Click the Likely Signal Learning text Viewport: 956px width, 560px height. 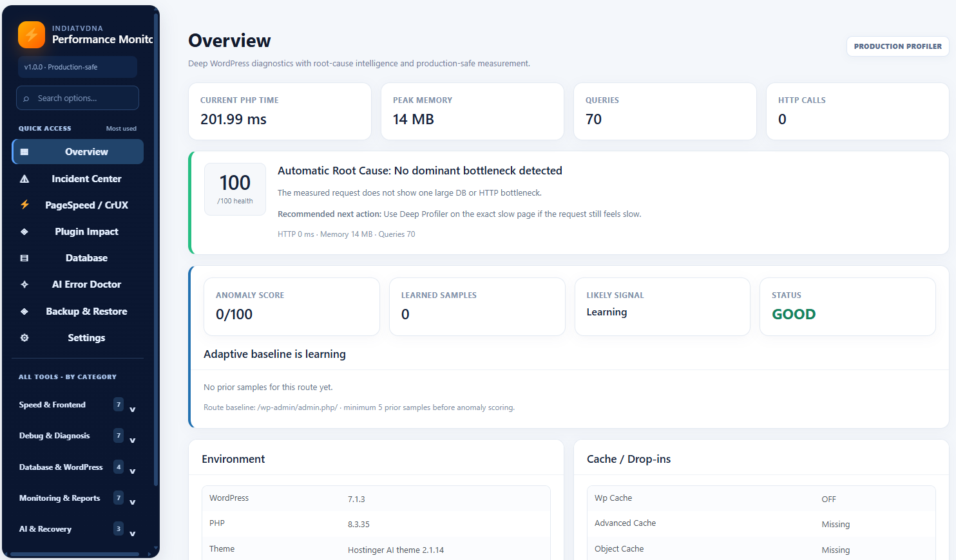pos(607,312)
